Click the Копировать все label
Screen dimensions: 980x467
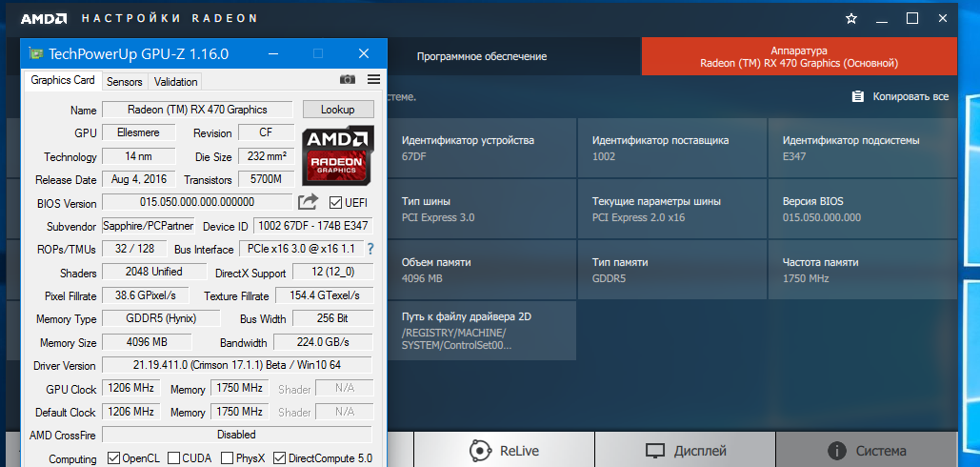pos(910,96)
